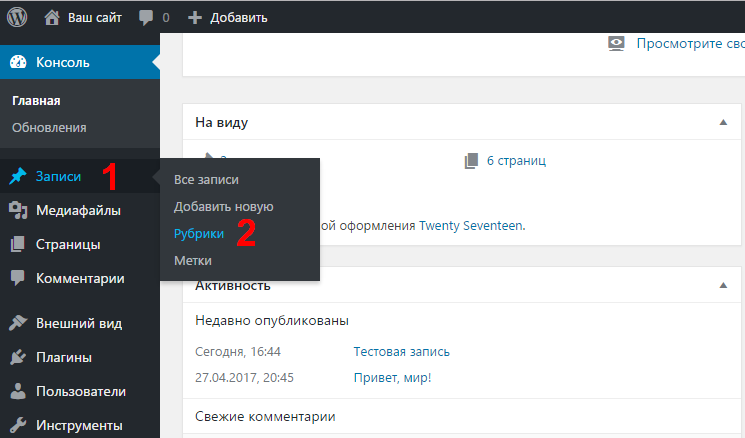Open Страницы in sidebar
The height and width of the screenshot is (438, 745).
pos(68,244)
